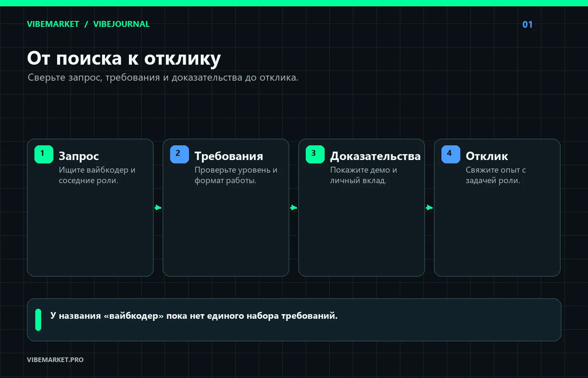The width and height of the screenshot is (588, 378).
Task: Click the slide number 01
Action: [x=528, y=24]
